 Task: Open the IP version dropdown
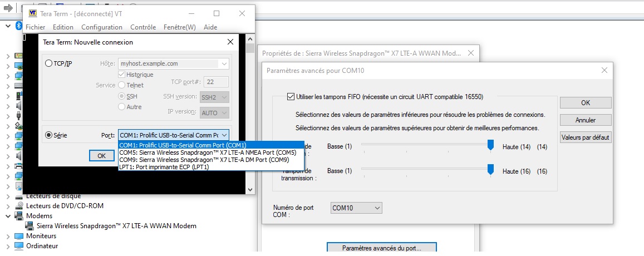pos(214,112)
